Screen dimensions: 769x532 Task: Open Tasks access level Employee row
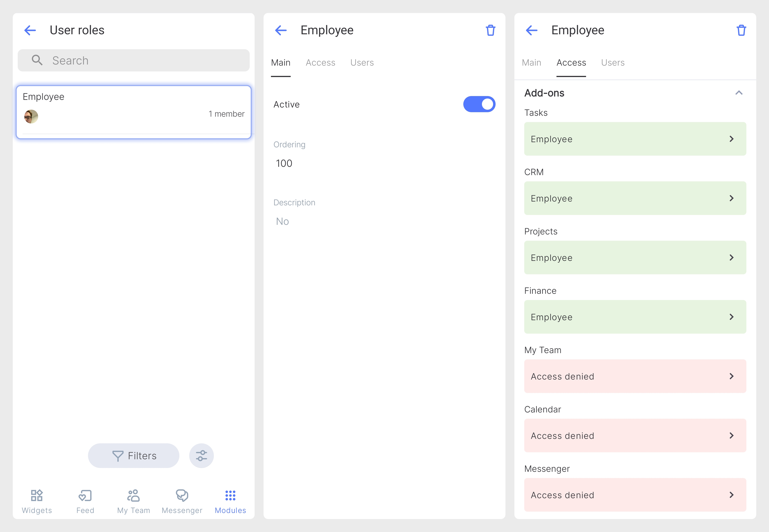click(x=635, y=139)
